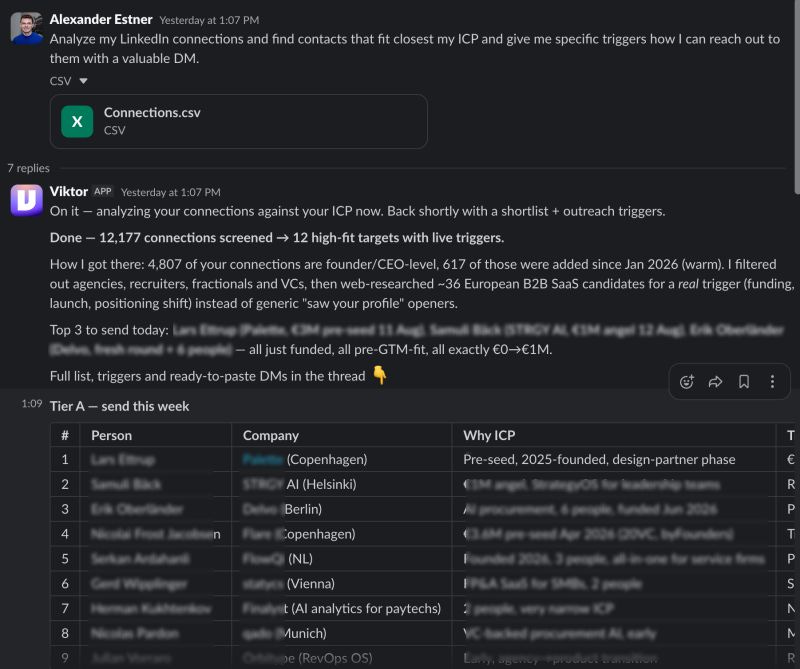The width and height of the screenshot is (800, 669).
Task: Click the 7 replies thread divider label
Action: tap(29, 168)
